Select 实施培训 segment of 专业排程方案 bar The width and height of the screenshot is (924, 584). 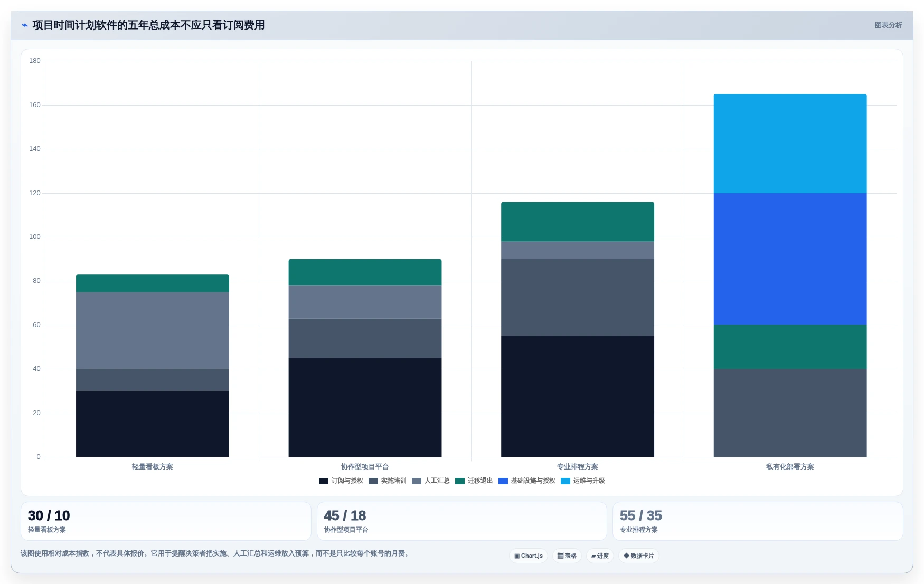(578, 298)
